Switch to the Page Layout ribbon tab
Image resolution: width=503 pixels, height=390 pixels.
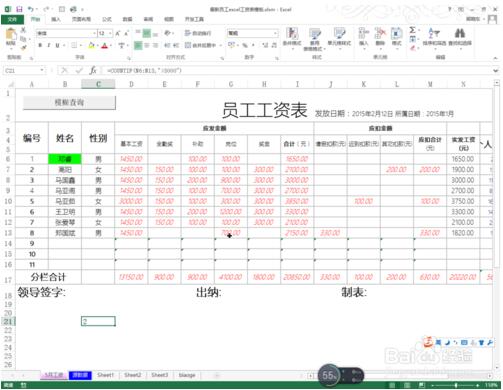click(81, 19)
